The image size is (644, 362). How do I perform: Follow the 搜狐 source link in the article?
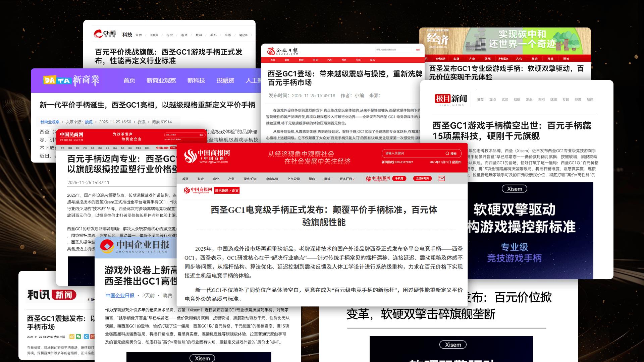click(88, 122)
